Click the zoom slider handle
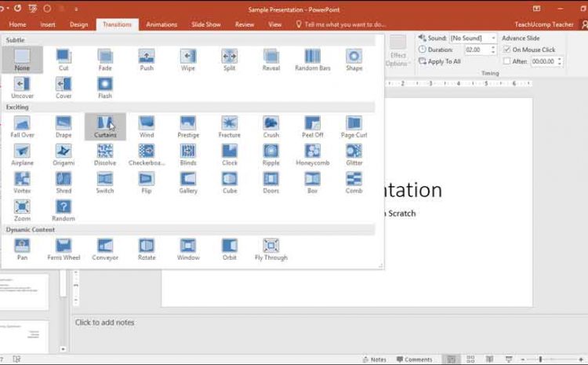 coord(540,360)
